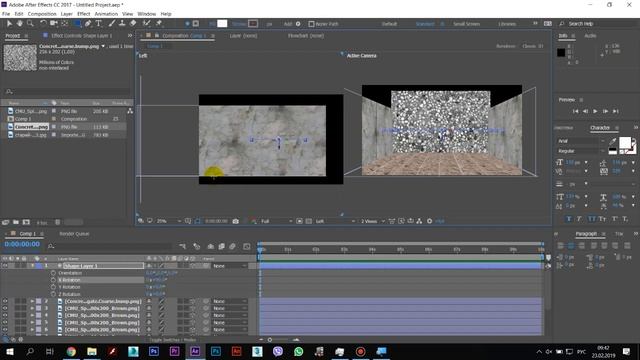Create new composition from Project panel footer
Viewport: 640px width, 360px height.
26,222
